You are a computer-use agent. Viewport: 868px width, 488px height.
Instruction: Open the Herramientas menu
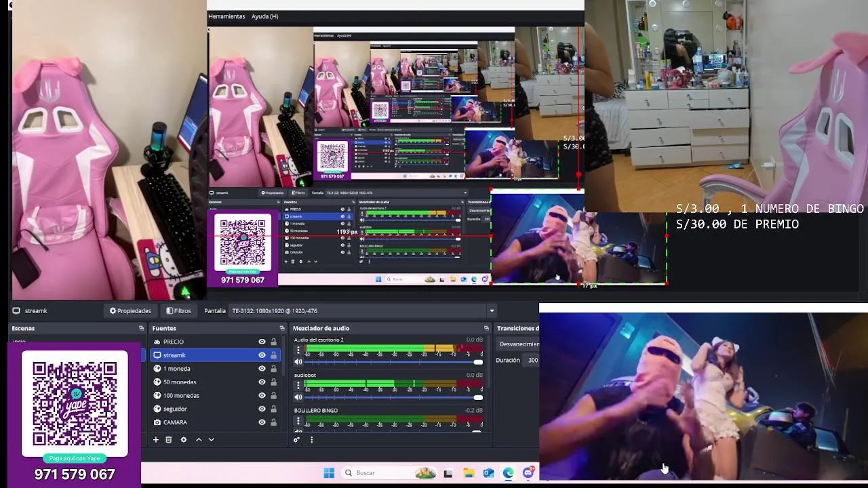(226, 16)
